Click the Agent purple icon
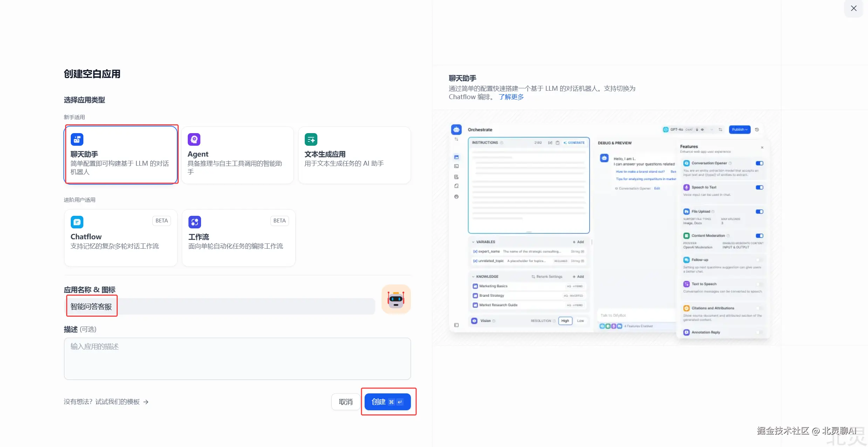The image size is (868, 447). tap(194, 139)
